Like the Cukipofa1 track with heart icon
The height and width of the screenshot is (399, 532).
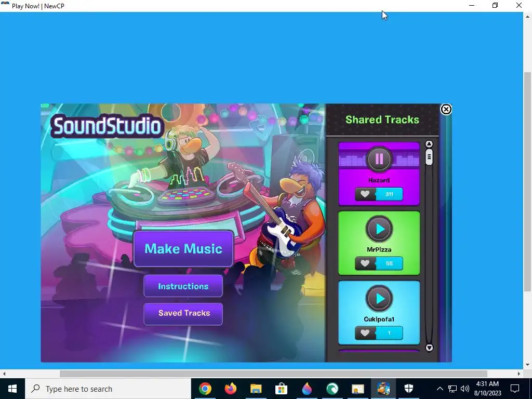pos(365,333)
